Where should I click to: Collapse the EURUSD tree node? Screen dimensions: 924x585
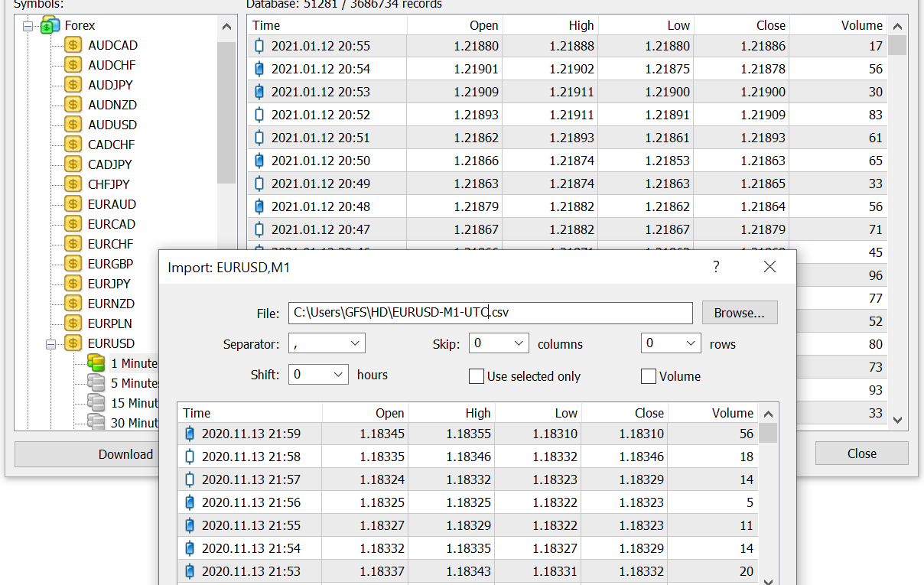tap(51, 344)
